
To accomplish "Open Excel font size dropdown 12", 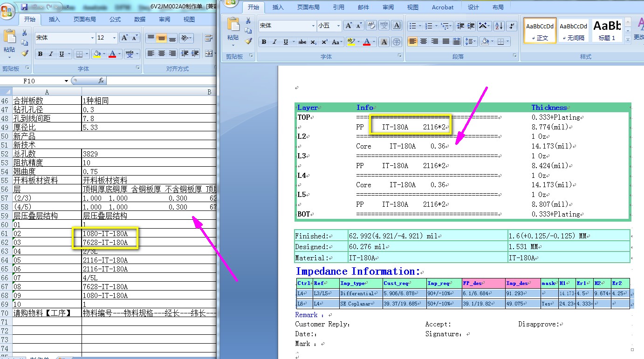I will (x=114, y=38).
